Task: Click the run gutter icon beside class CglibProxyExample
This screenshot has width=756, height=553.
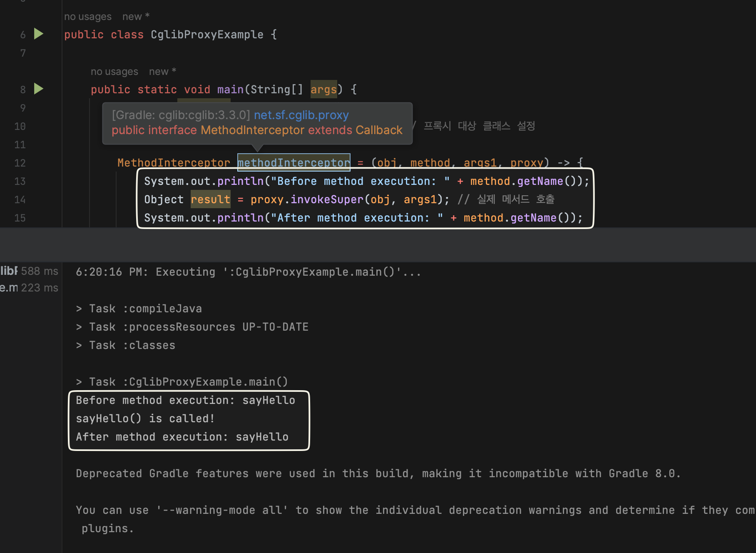Action: pos(38,34)
